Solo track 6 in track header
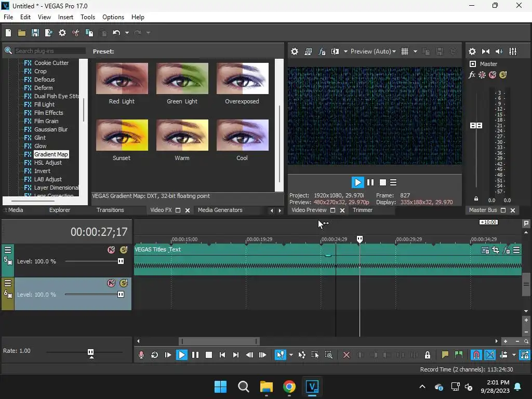 (x=124, y=283)
